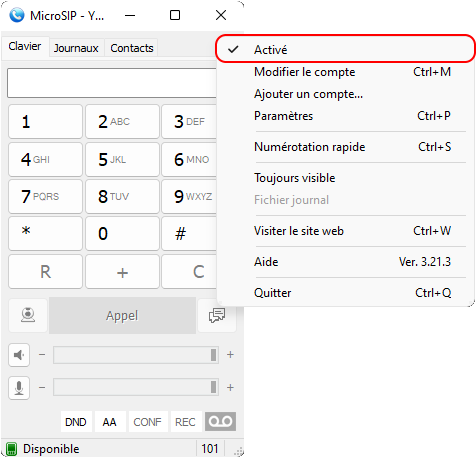The width and height of the screenshot is (476, 459).
Task: Switch to the Journaux tab
Action: point(76,48)
